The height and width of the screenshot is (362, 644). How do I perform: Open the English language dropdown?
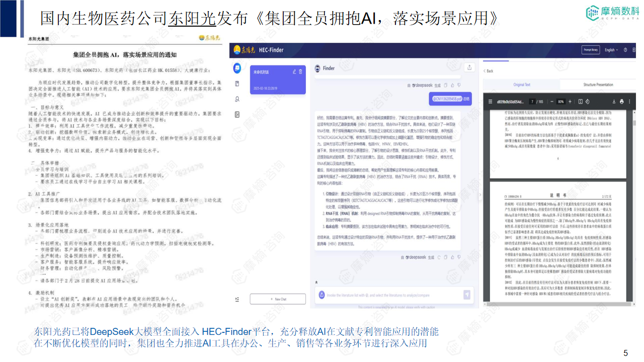coord(611,50)
